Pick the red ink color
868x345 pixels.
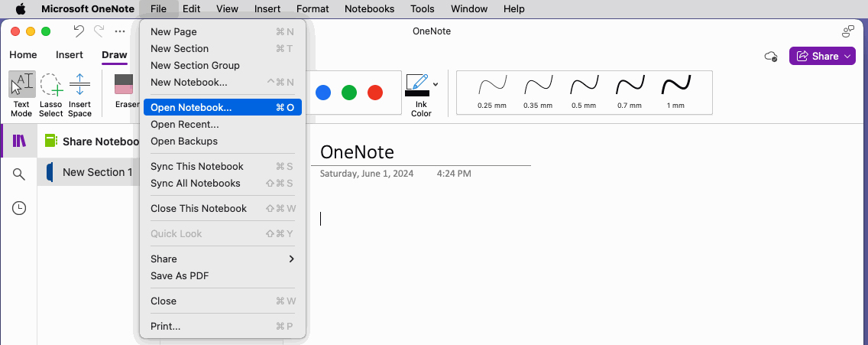point(375,93)
